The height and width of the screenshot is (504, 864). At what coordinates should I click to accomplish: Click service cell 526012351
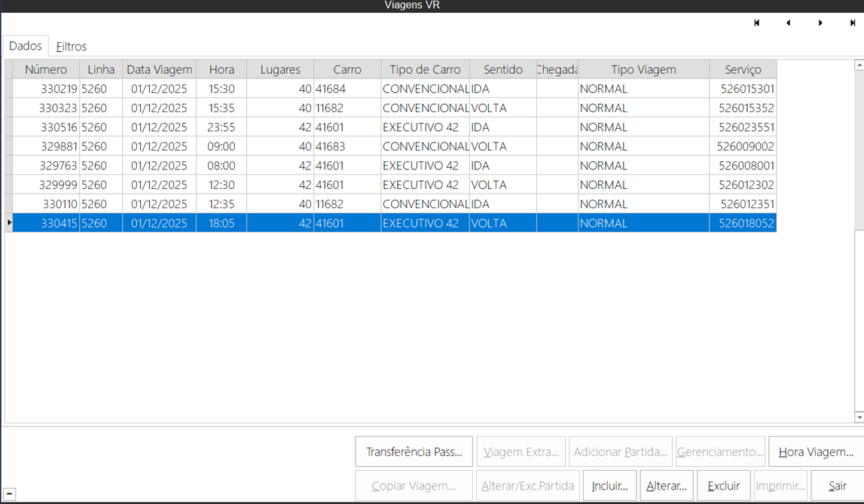pyautogui.click(x=743, y=204)
